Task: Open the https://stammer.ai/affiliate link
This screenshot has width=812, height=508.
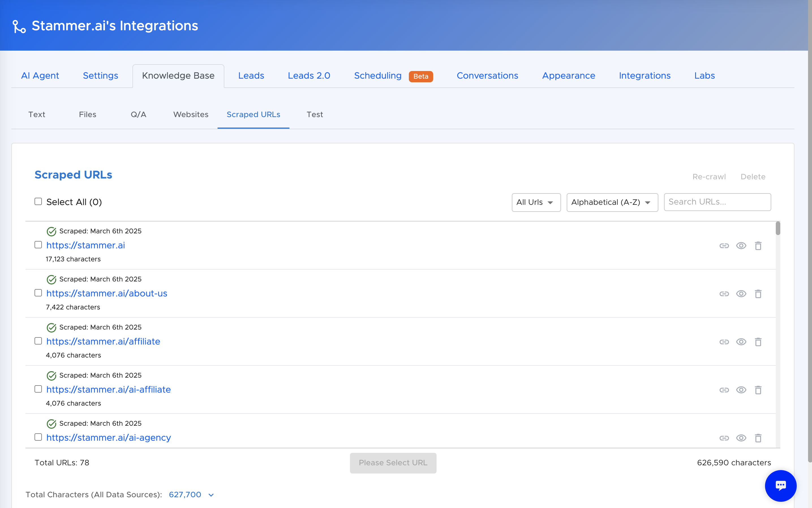Action: click(x=103, y=341)
